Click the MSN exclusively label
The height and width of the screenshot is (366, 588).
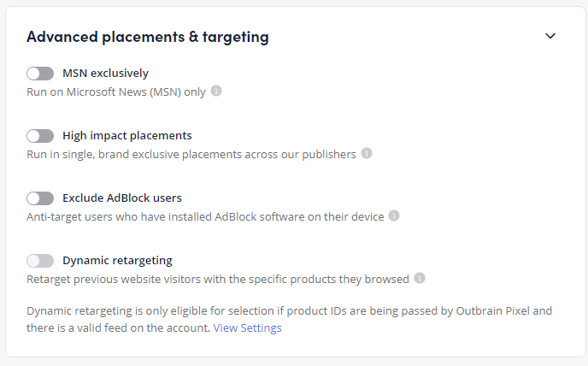(x=105, y=74)
